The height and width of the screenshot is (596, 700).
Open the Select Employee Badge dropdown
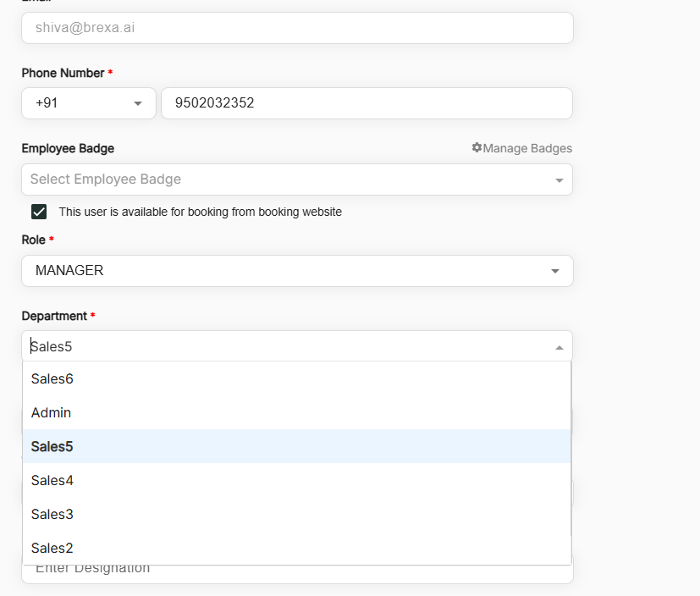[x=288, y=179]
